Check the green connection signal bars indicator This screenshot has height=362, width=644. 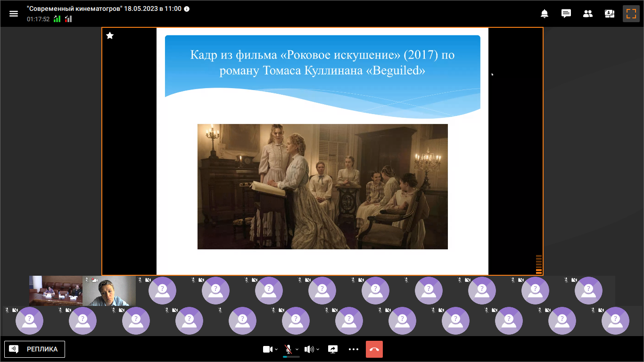(x=57, y=19)
